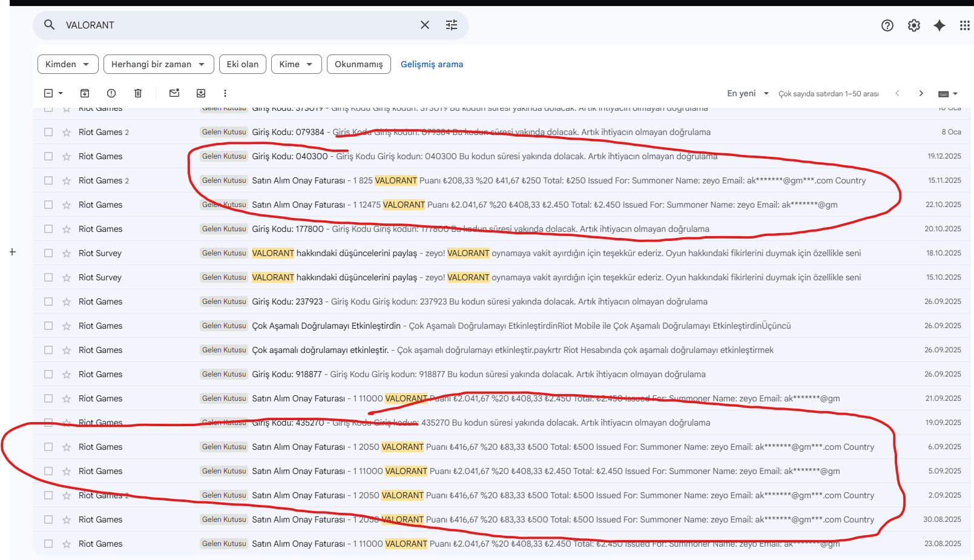Image resolution: width=974 pixels, height=560 pixels.
Task: Expand the select-all dropdown arrow
Action: (x=61, y=93)
